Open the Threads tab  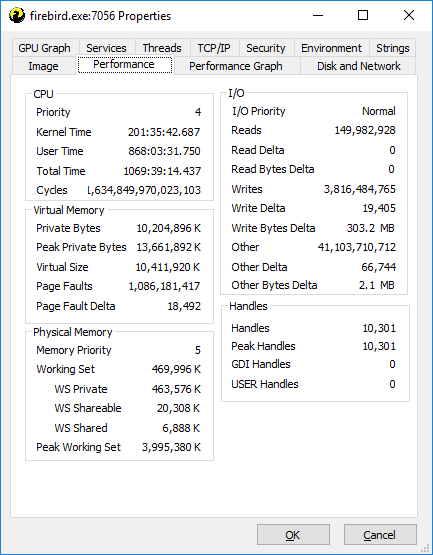[162, 48]
